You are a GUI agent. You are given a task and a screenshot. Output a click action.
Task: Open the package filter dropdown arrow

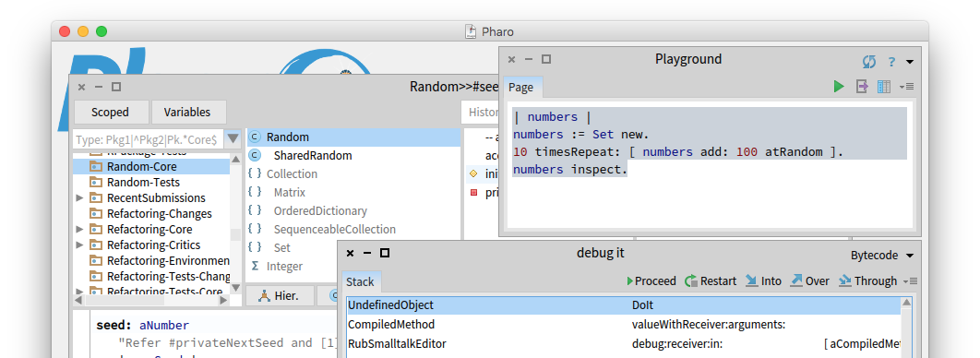point(233,138)
